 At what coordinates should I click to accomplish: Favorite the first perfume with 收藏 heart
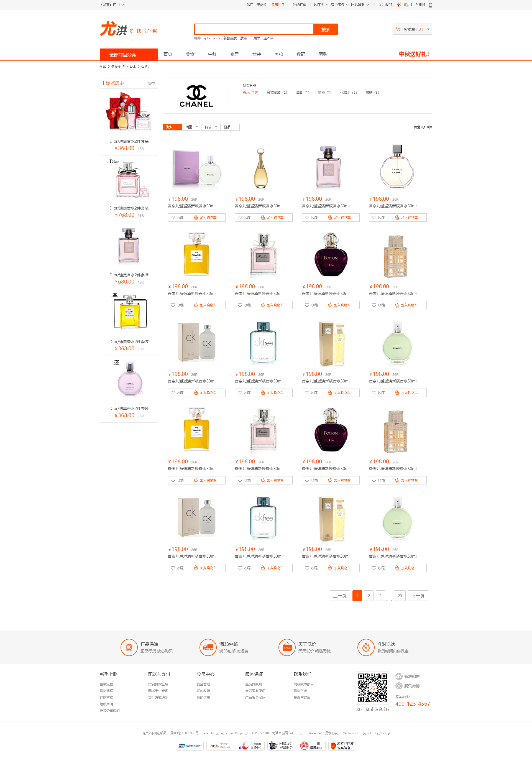pos(177,218)
